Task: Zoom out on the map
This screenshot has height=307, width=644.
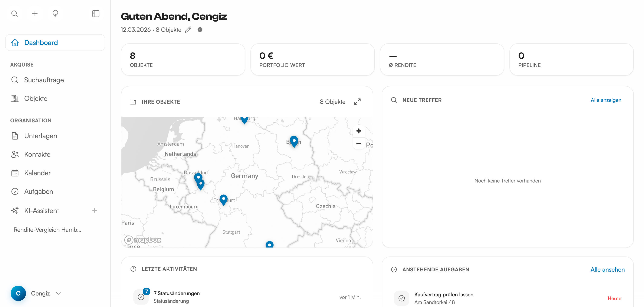Action: click(x=358, y=144)
